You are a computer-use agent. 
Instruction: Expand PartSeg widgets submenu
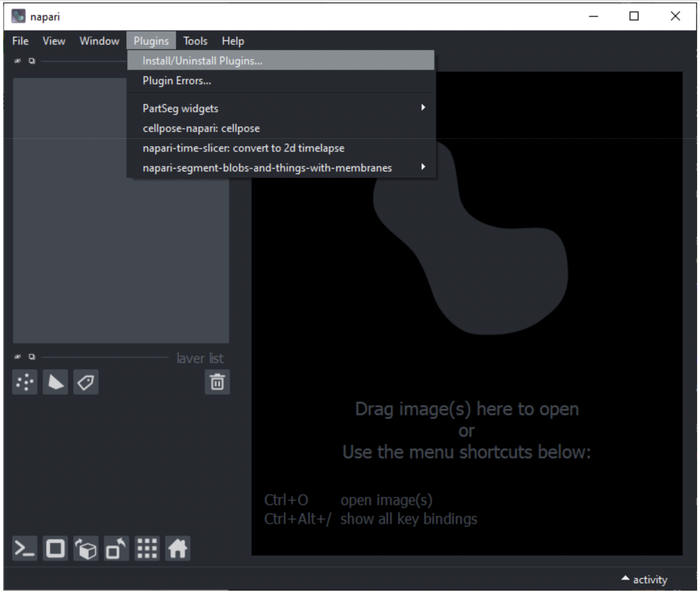pos(281,108)
